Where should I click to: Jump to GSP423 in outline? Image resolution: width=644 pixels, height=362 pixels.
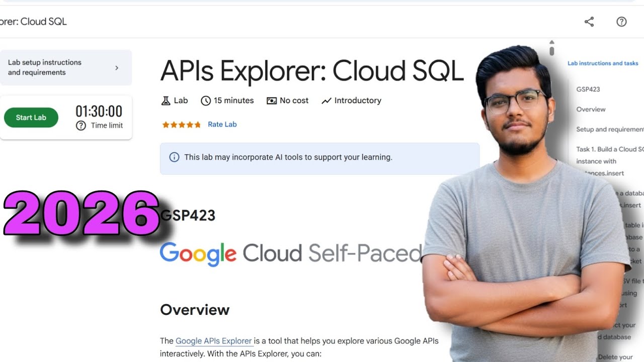click(588, 89)
